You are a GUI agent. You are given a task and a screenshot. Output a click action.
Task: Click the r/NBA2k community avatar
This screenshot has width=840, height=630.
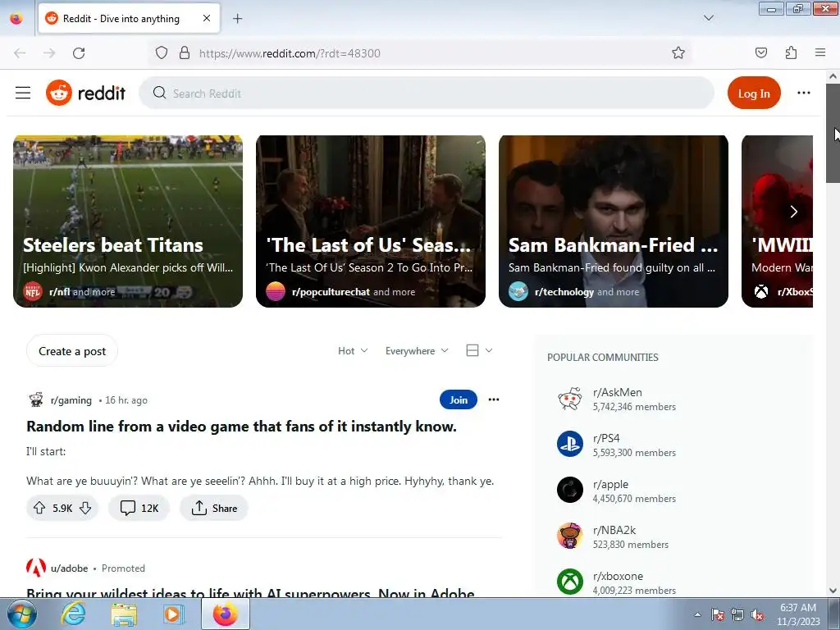point(569,536)
